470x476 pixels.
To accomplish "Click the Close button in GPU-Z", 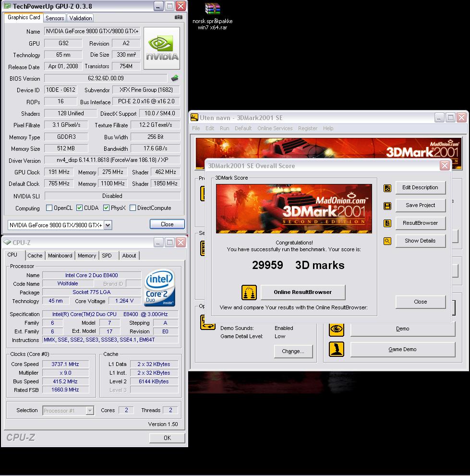I will [167, 224].
